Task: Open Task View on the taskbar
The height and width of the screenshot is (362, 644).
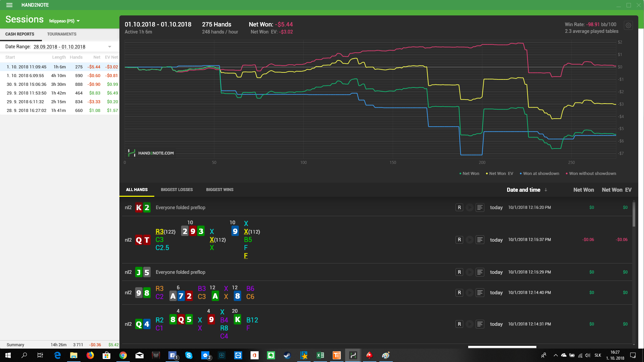Action: tap(40, 355)
